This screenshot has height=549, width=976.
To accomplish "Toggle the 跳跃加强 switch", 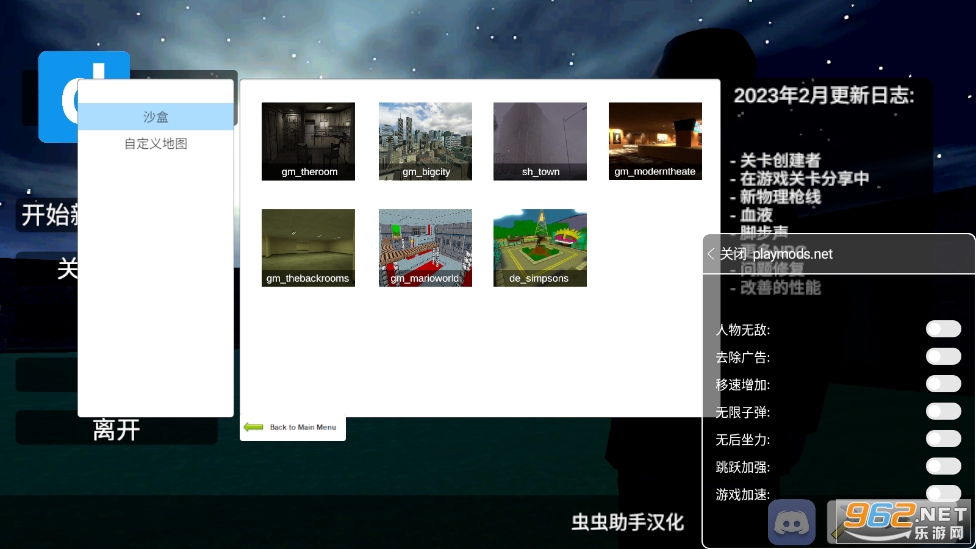I will click(943, 466).
